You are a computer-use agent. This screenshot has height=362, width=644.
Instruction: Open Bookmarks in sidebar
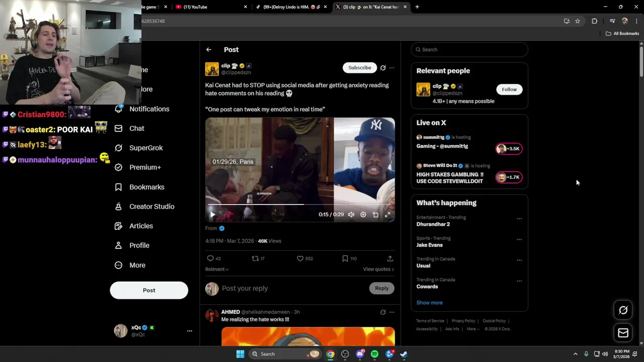(x=140, y=187)
